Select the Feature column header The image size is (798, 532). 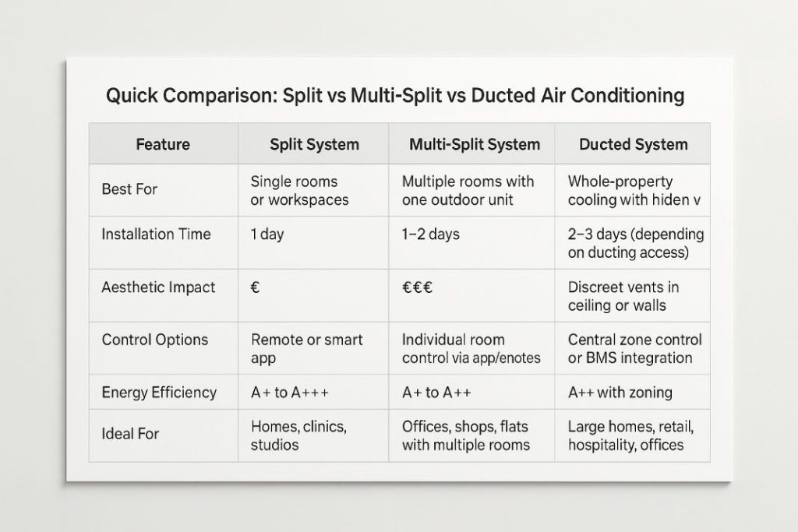click(163, 144)
